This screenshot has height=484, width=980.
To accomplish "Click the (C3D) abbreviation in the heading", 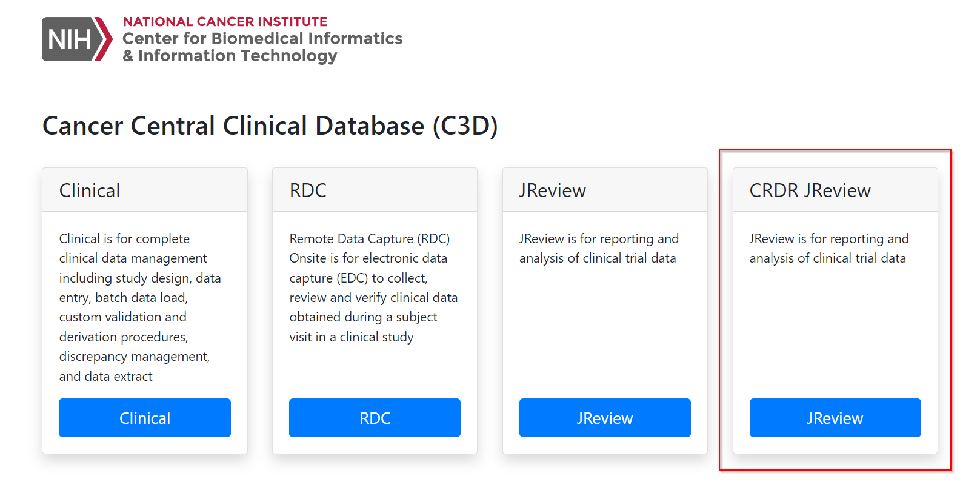I will (465, 126).
